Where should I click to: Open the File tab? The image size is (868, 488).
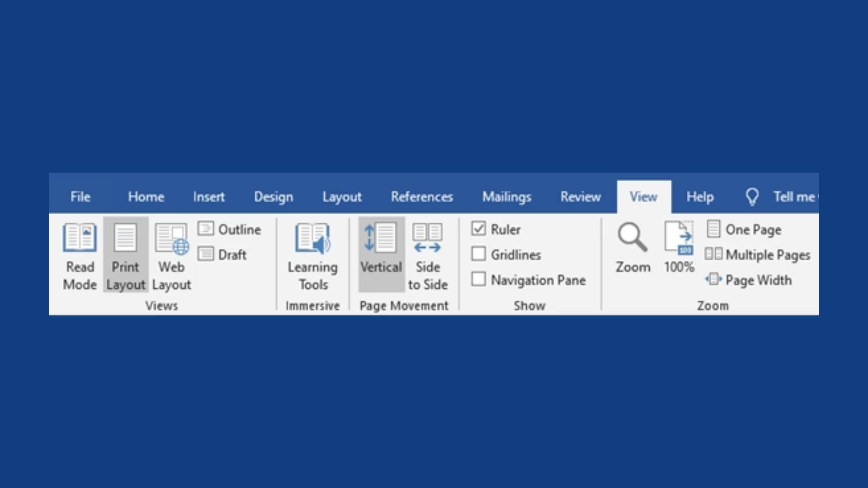pos(80,197)
